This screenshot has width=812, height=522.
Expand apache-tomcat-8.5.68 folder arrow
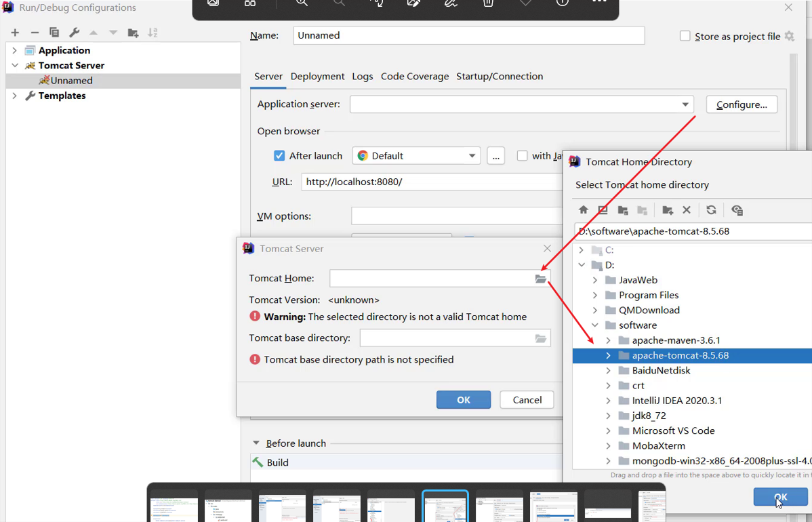tap(608, 356)
